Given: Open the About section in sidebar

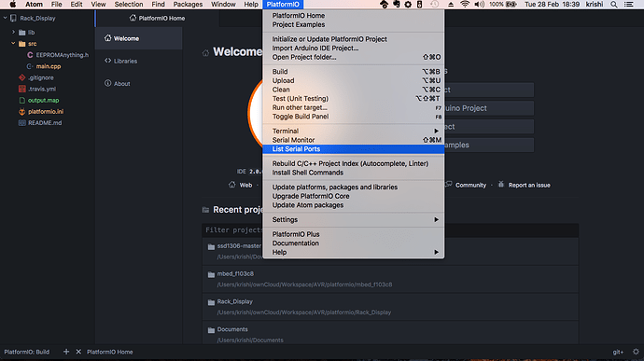Looking at the screenshot, I should coord(139,83).
